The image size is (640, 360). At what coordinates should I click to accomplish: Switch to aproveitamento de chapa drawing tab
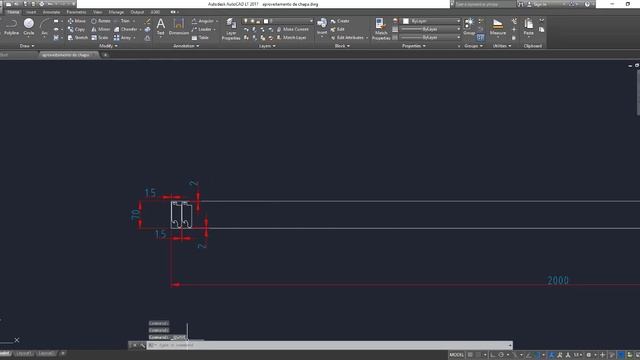pyautogui.click(x=69, y=55)
